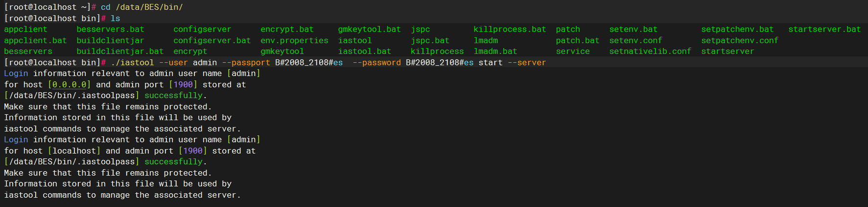Click the setpatchenv.conf file name
868x207 pixels.
[740, 41]
